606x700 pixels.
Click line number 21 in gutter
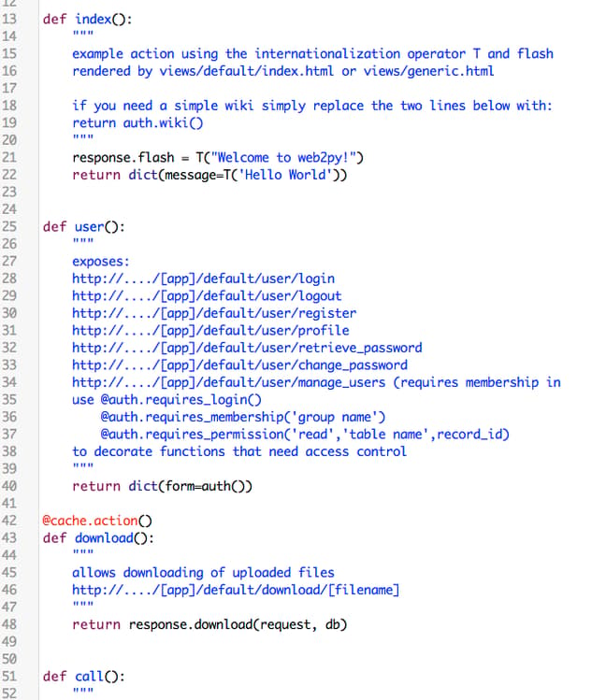click(9, 158)
